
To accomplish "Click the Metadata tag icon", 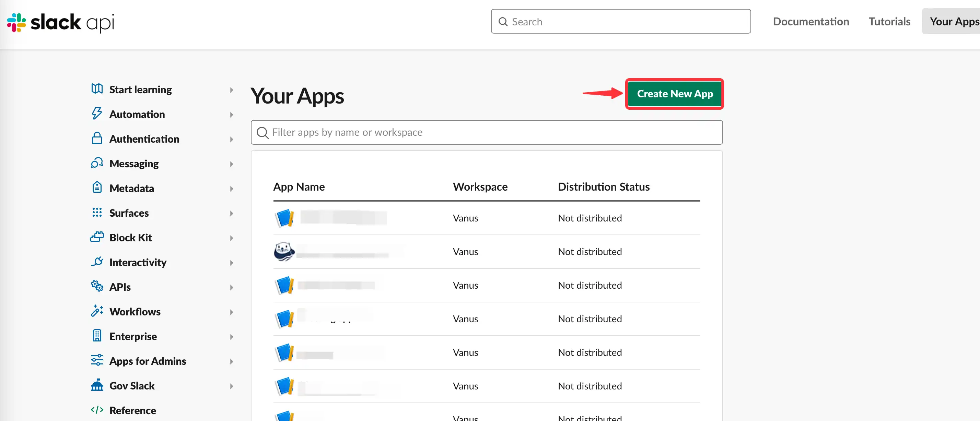I will pyautogui.click(x=97, y=187).
